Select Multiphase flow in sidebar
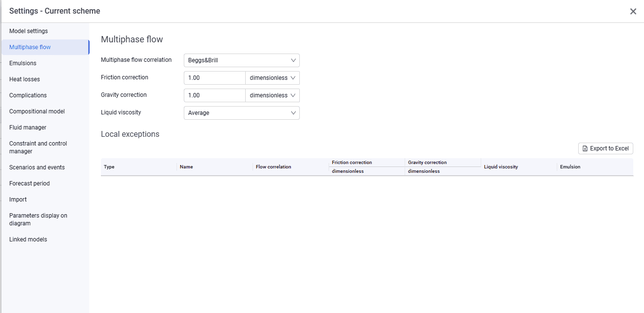Image resolution: width=644 pixels, height=313 pixels. tap(44, 47)
